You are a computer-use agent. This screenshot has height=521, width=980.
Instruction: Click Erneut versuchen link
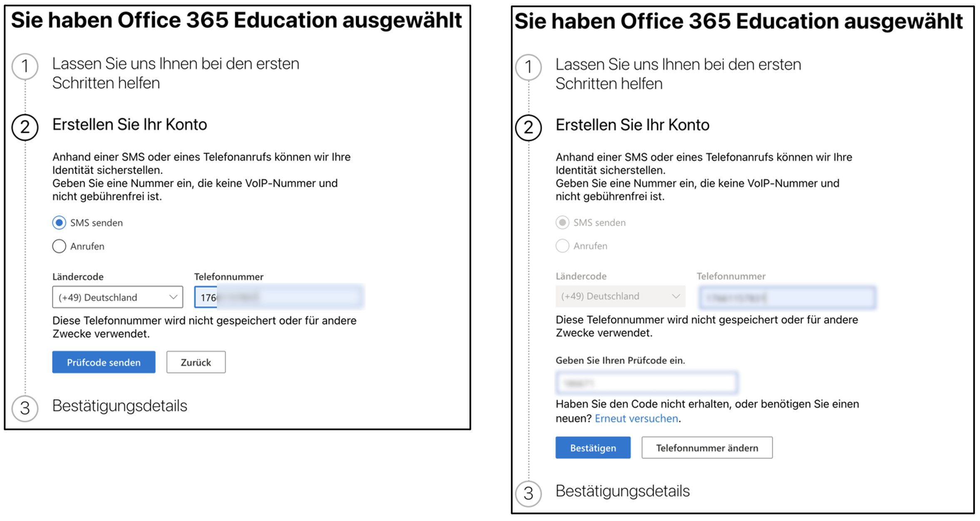pos(636,418)
